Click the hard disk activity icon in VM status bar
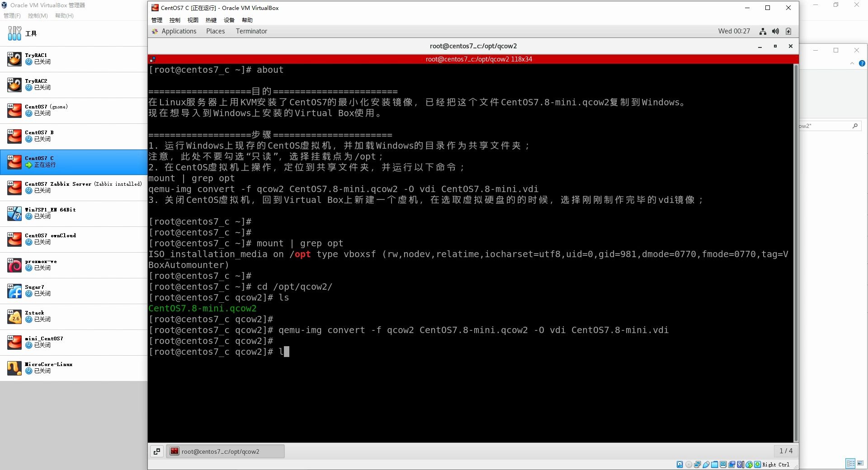Image resolution: width=868 pixels, height=470 pixels. (x=680, y=464)
